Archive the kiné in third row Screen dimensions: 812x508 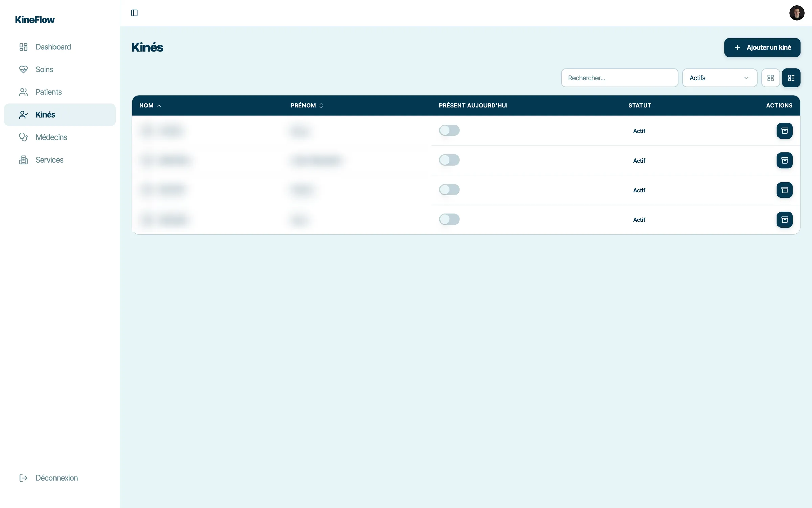coord(785,190)
